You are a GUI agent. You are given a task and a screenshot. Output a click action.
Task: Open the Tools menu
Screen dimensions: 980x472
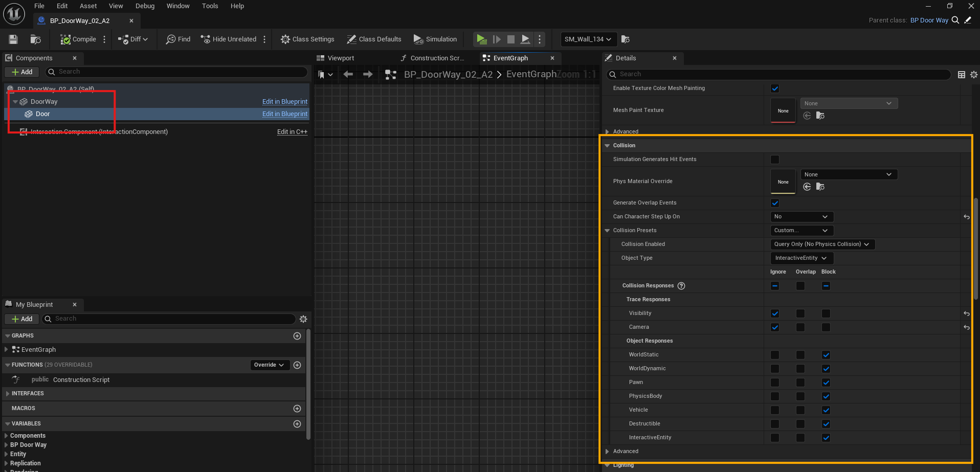(x=210, y=6)
